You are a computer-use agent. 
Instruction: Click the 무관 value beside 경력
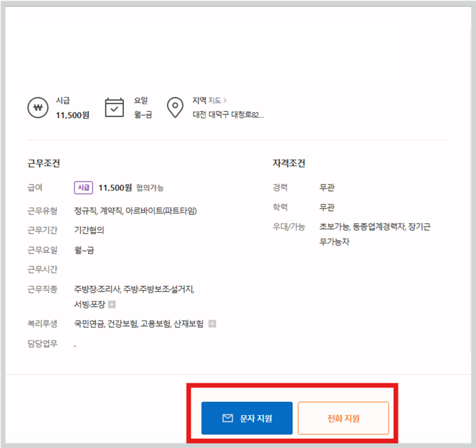327,187
